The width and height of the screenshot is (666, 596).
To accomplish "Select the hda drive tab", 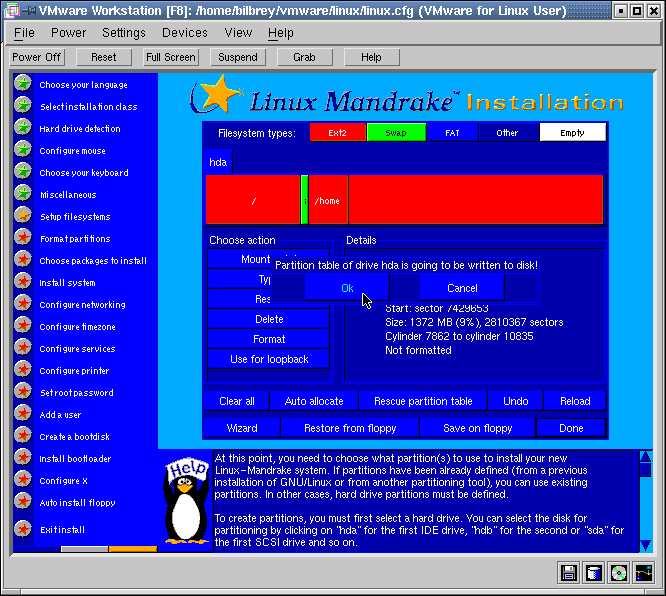I will tap(218, 161).
